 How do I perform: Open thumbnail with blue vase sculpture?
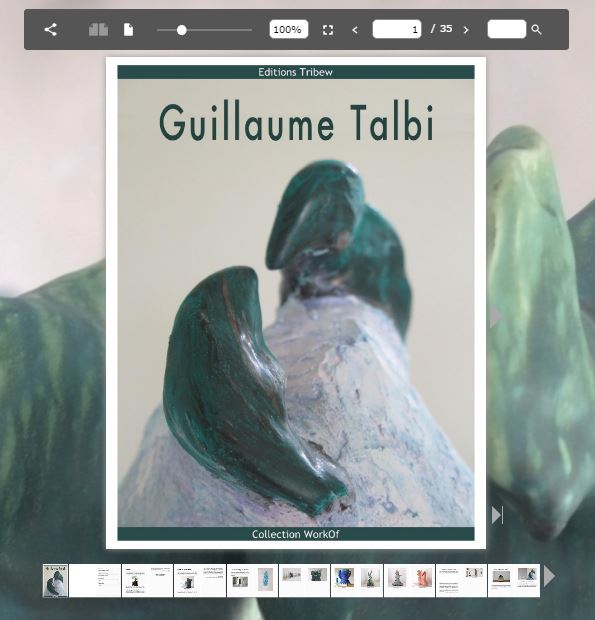point(357,580)
